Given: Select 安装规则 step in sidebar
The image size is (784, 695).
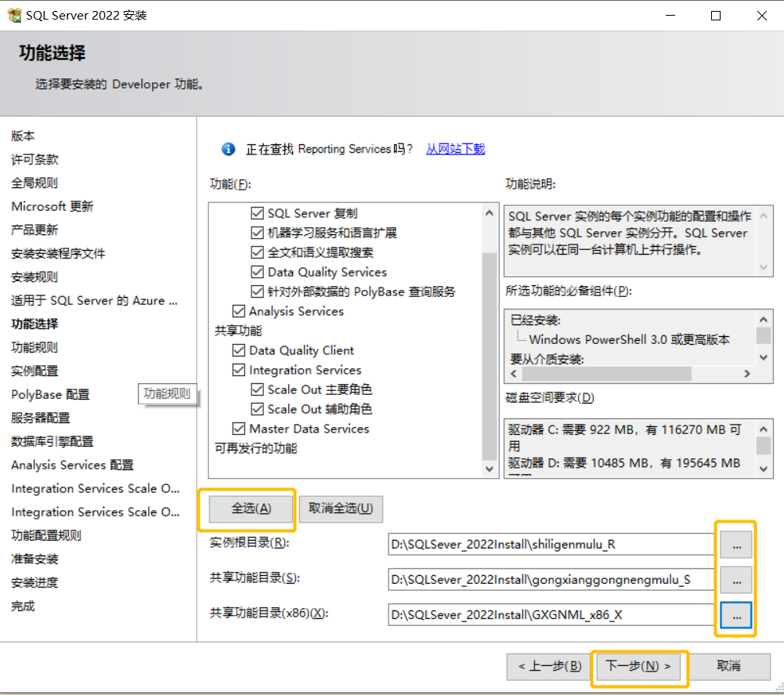Looking at the screenshot, I should point(34,277).
